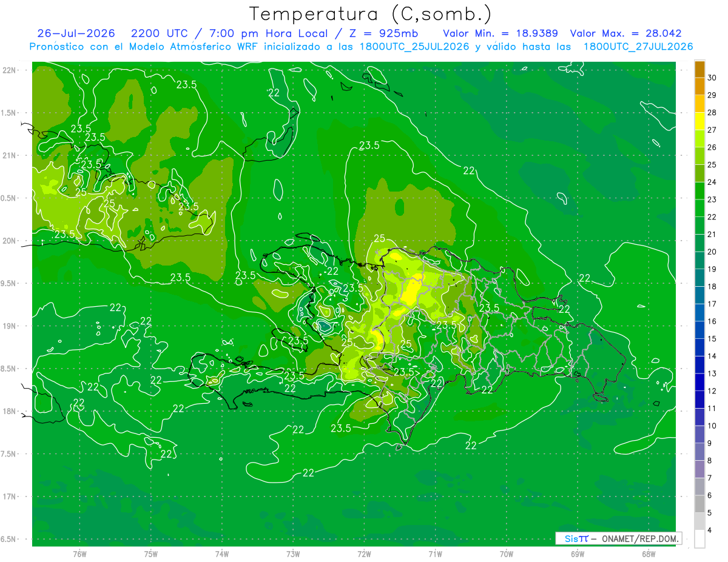Pick the white swatch below 4
Viewport: 728px width, 562px height.
point(699,539)
